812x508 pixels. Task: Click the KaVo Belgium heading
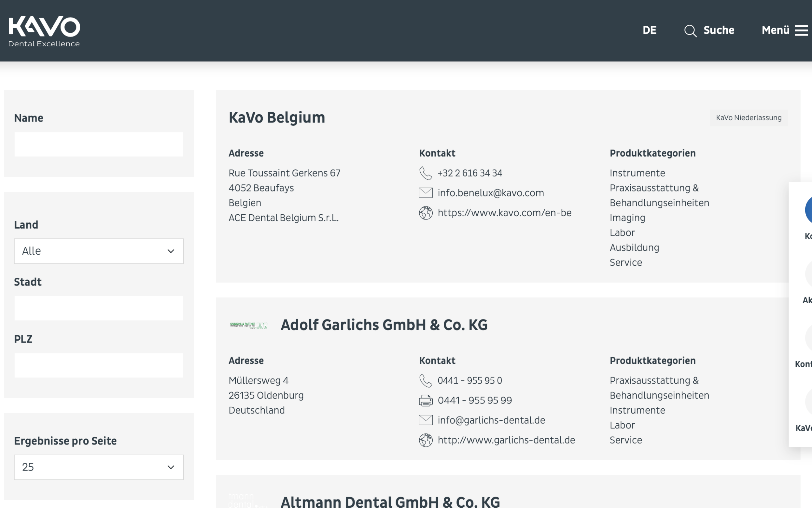277,117
